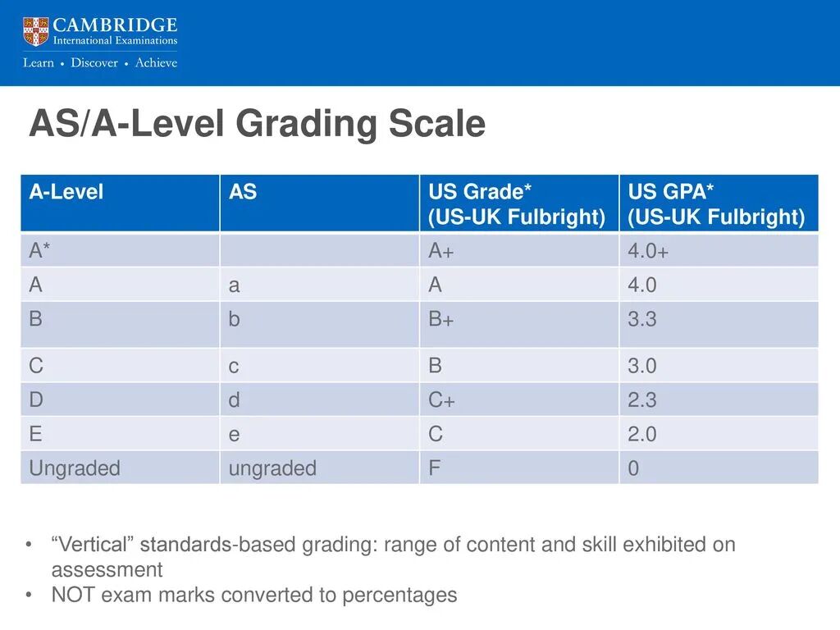This screenshot has width=840, height=630.
Task: Click the CAMBRIDGE International Examinations wordmark
Action: [115, 31]
